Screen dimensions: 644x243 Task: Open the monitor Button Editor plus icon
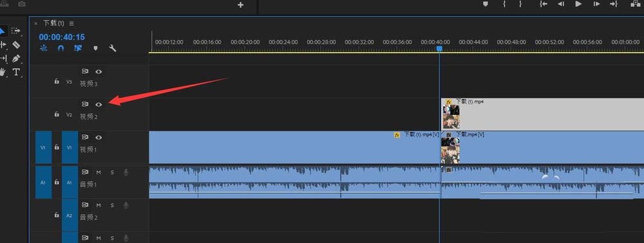241,5
